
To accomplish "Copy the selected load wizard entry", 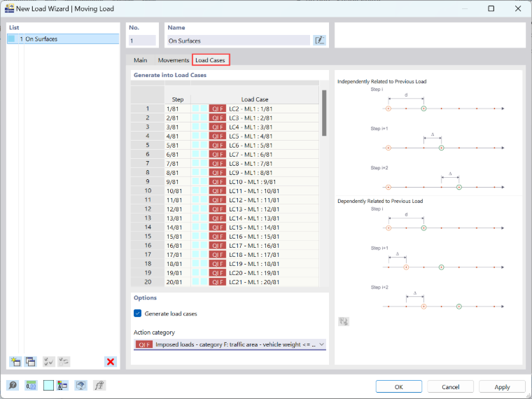I will tap(31, 361).
